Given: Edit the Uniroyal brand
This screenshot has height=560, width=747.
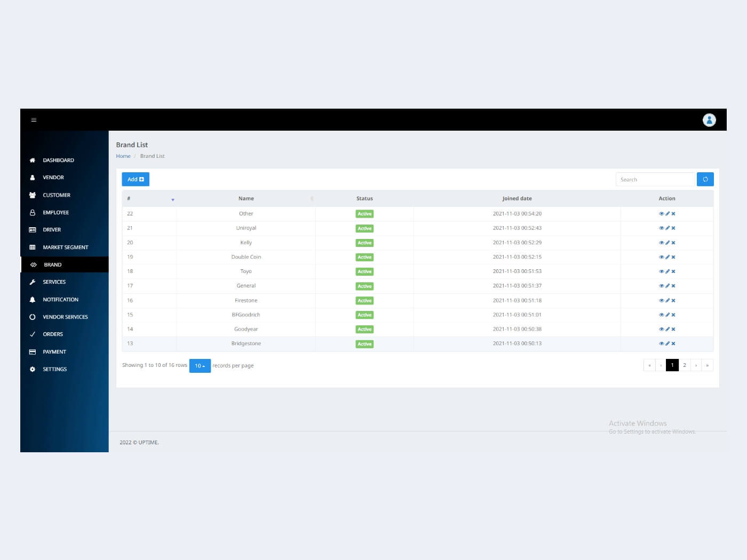Looking at the screenshot, I should point(667,228).
